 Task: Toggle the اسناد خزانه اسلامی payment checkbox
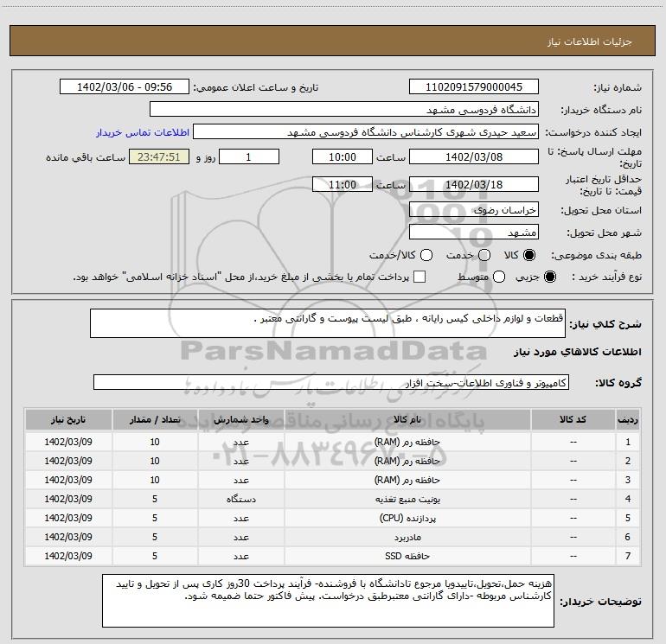(x=419, y=277)
